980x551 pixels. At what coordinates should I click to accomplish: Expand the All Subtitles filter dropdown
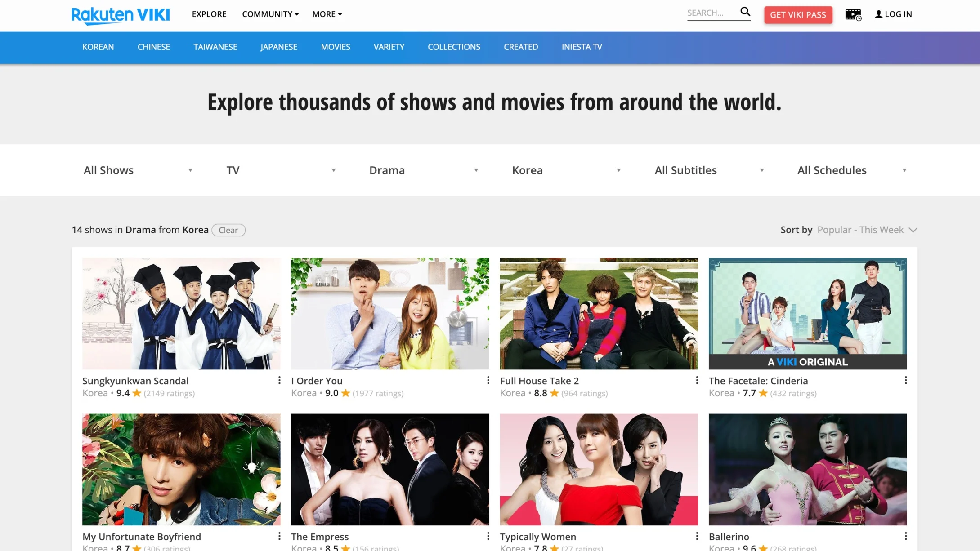coord(709,170)
